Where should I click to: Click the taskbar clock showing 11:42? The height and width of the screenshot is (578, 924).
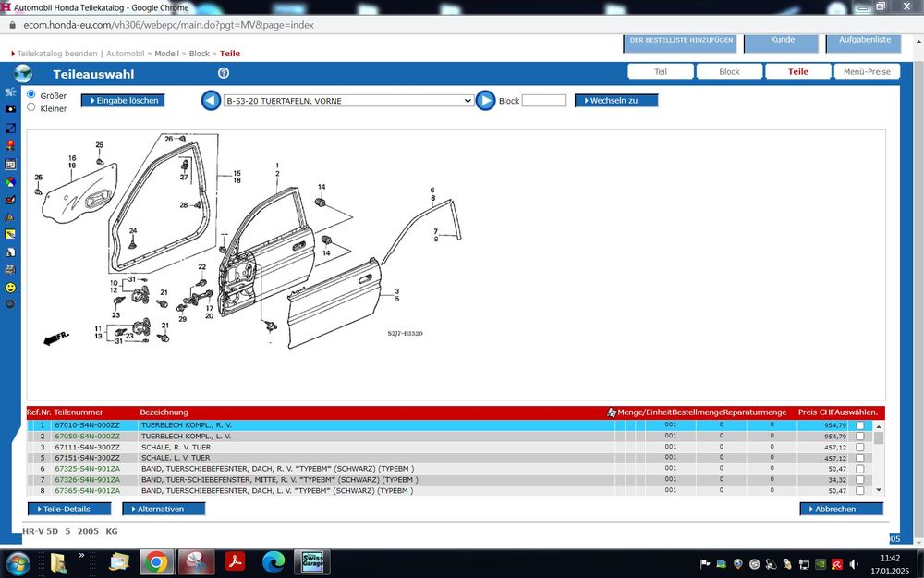(890, 558)
